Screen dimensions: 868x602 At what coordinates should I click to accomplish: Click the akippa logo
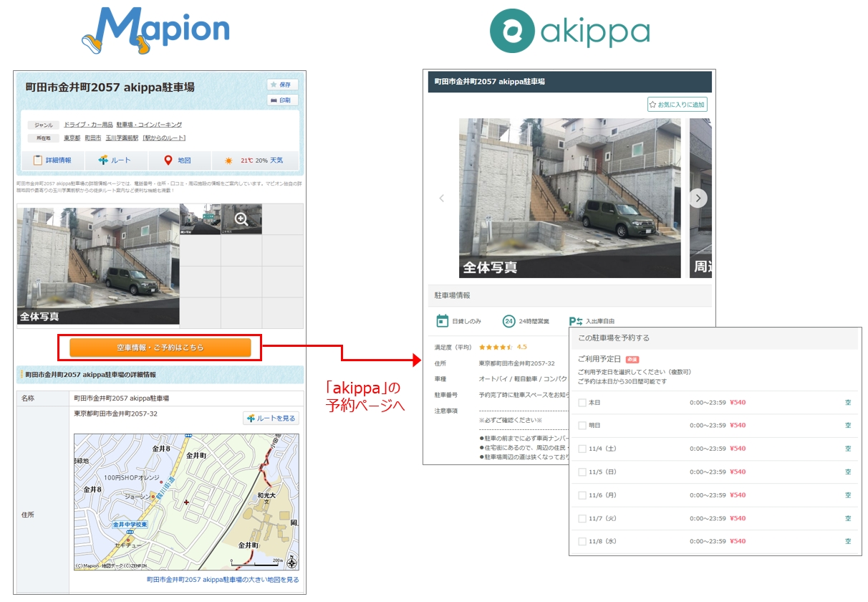click(x=569, y=31)
